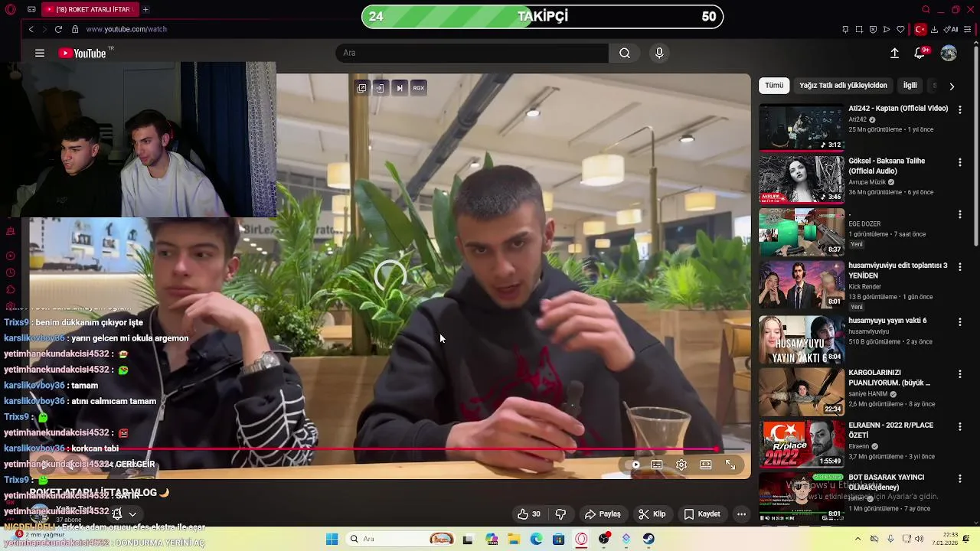This screenshot has height=551, width=980.
Task: Open BOT BASARAK YAYINCI OLMAK!(deney) title
Action: 887,482
